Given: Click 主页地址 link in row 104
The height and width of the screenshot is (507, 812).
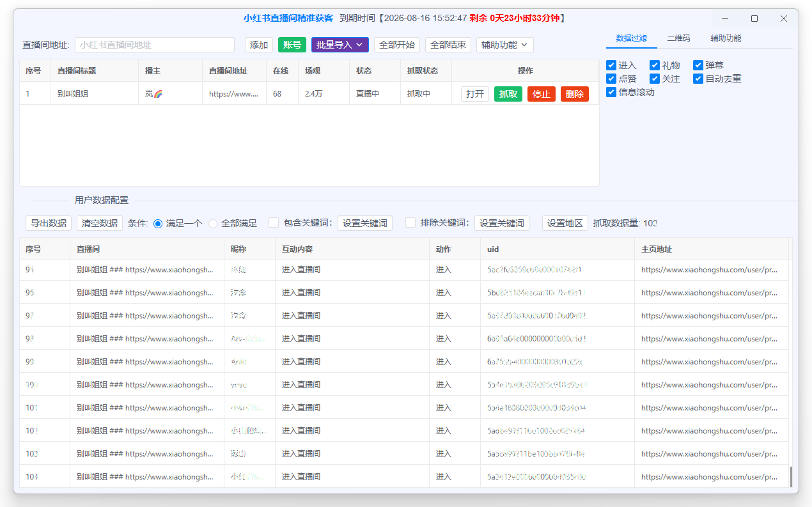Looking at the screenshot, I should pyautogui.click(x=710, y=477).
